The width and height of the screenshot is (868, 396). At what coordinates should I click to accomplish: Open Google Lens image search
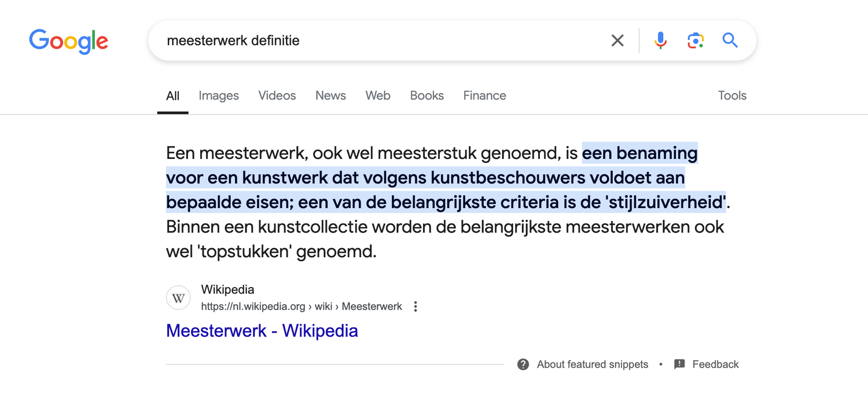point(695,40)
